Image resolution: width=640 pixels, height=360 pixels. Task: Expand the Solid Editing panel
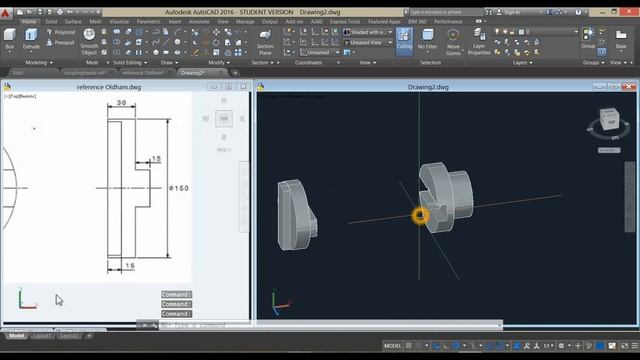[x=130, y=62]
